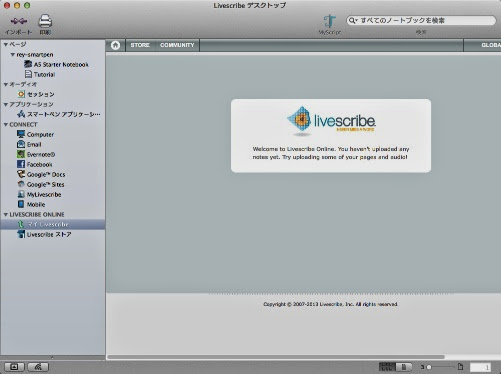Open the GLOBAL menu at navbar right

(x=491, y=45)
